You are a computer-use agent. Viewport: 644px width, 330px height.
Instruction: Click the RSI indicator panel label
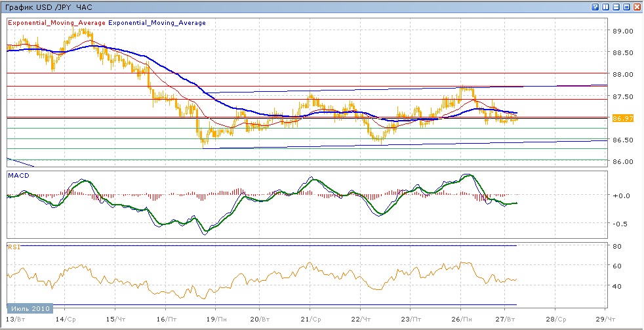(14, 247)
